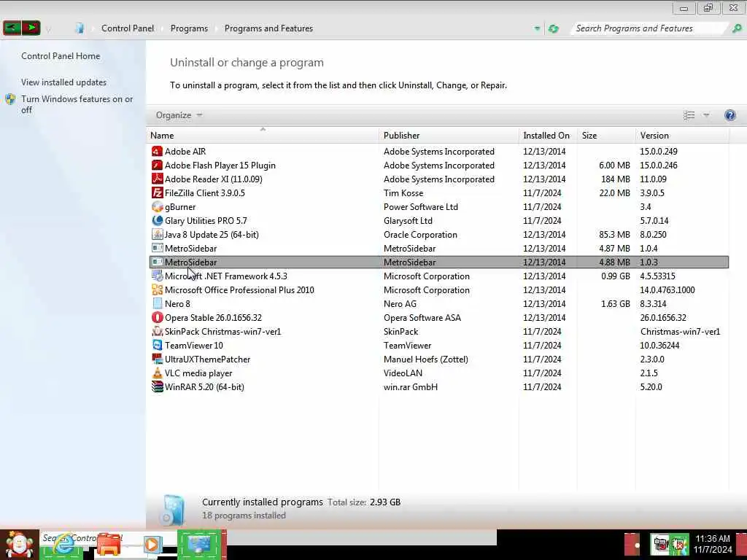Open the media player taskbar icon
The width and height of the screenshot is (747, 560).
(x=152, y=545)
